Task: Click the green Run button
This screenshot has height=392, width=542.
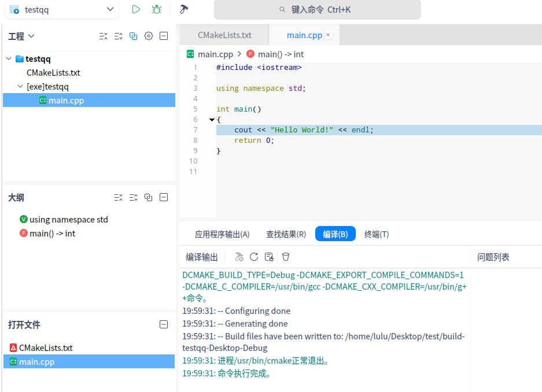Action: click(136, 9)
